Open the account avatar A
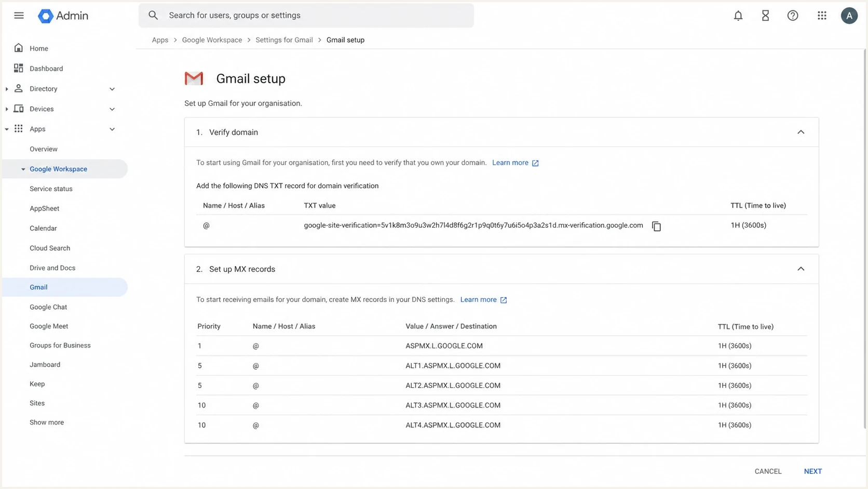 [x=849, y=16]
